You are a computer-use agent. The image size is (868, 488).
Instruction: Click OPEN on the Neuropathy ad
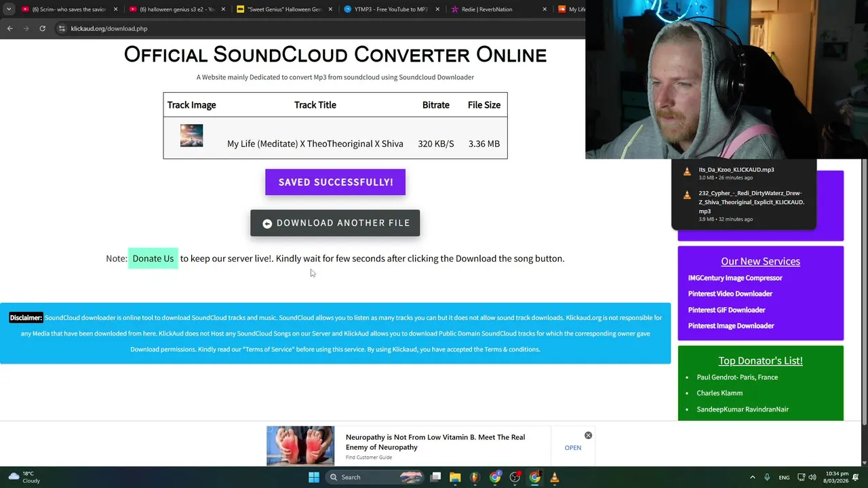(x=573, y=447)
